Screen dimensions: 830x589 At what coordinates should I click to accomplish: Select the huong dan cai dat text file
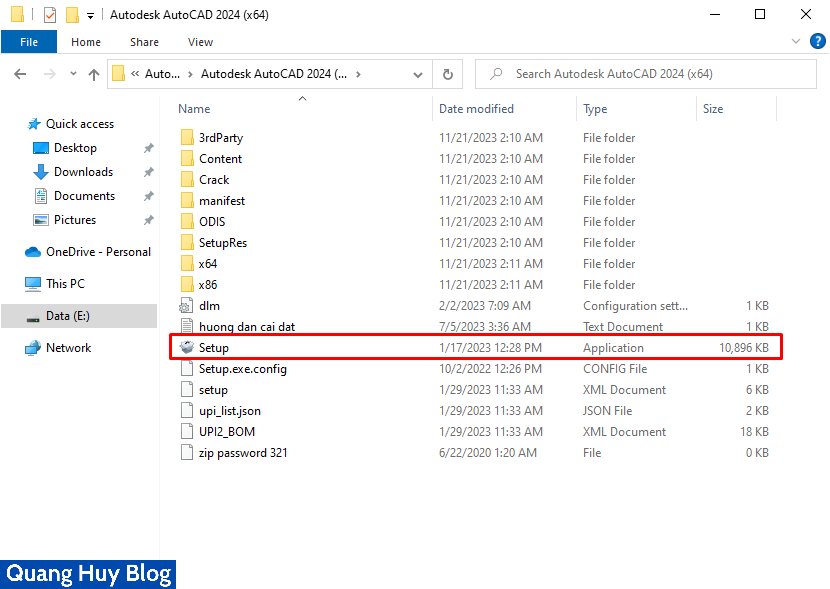(246, 327)
